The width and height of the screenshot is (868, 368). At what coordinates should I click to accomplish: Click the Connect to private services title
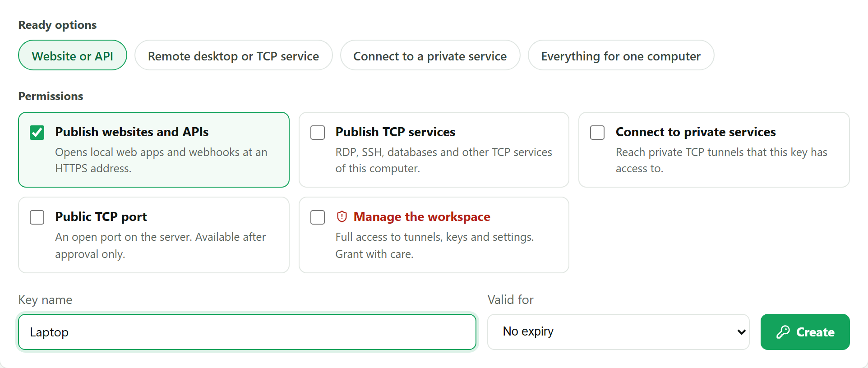(x=696, y=132)
